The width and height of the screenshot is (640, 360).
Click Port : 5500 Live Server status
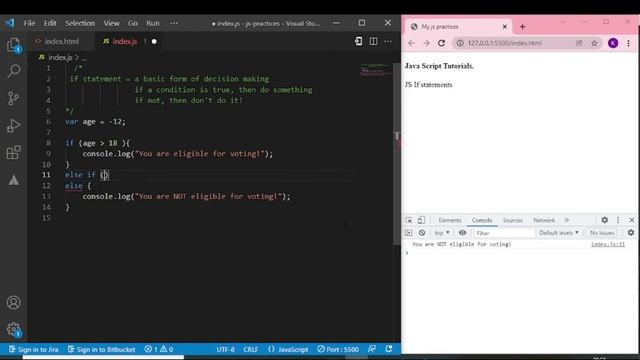pyautogui.click(x=338, y=349)
